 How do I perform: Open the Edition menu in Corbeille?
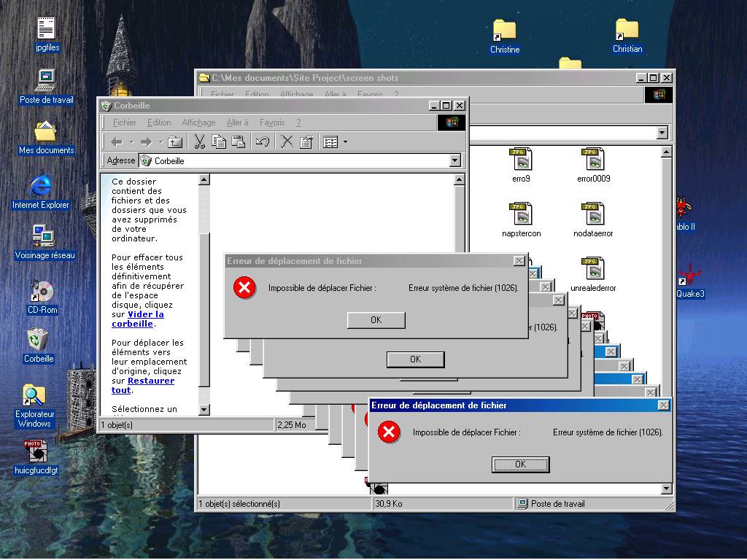159,122
